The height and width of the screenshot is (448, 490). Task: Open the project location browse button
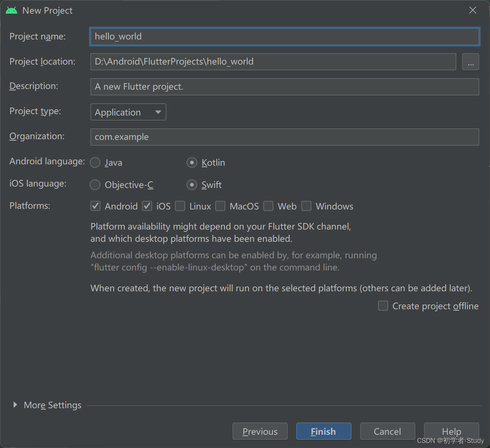point(471,62)
